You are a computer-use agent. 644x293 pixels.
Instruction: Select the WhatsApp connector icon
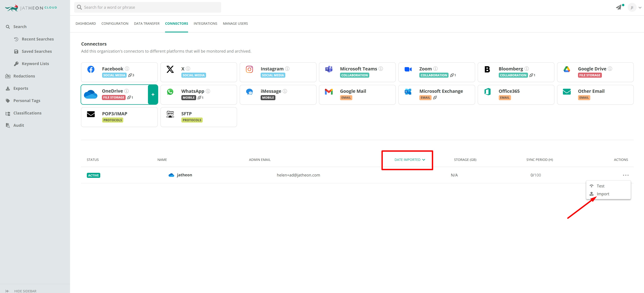pos(170,92)
